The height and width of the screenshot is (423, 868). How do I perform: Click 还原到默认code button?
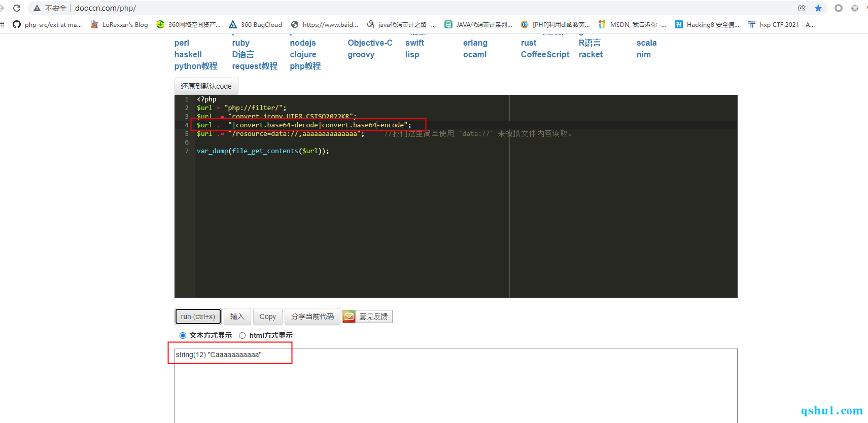pos(206,86)
